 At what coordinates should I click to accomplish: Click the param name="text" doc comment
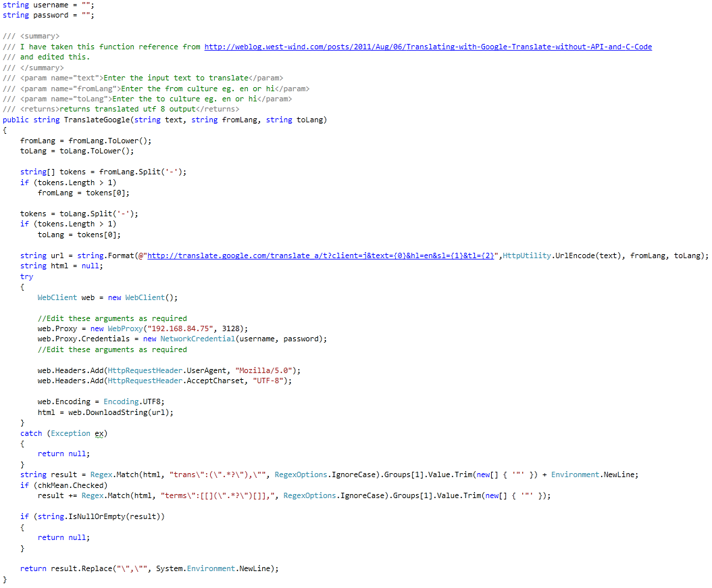click(143, 78)
